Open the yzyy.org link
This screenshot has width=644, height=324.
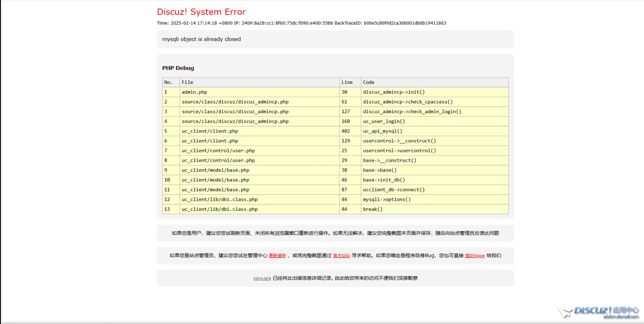point(262,278)
